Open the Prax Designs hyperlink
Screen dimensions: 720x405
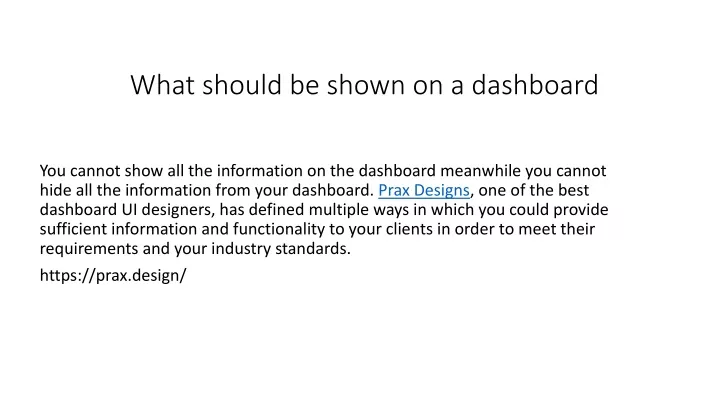(424, 191)
